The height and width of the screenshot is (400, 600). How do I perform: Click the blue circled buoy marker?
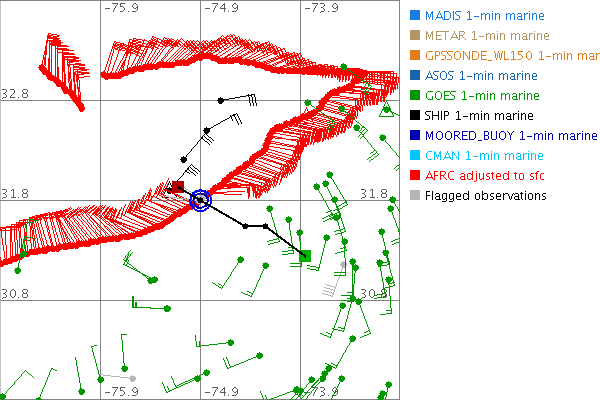tap(200, 200)
